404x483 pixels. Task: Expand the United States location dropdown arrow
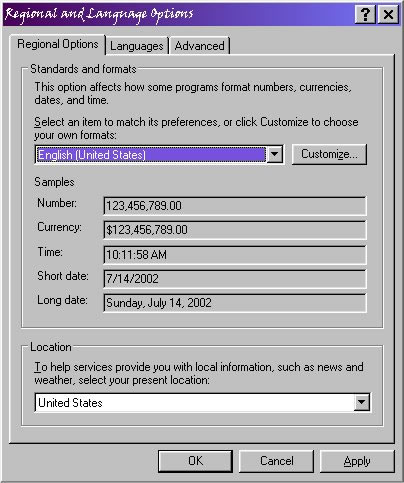click(x=361, y=402)
